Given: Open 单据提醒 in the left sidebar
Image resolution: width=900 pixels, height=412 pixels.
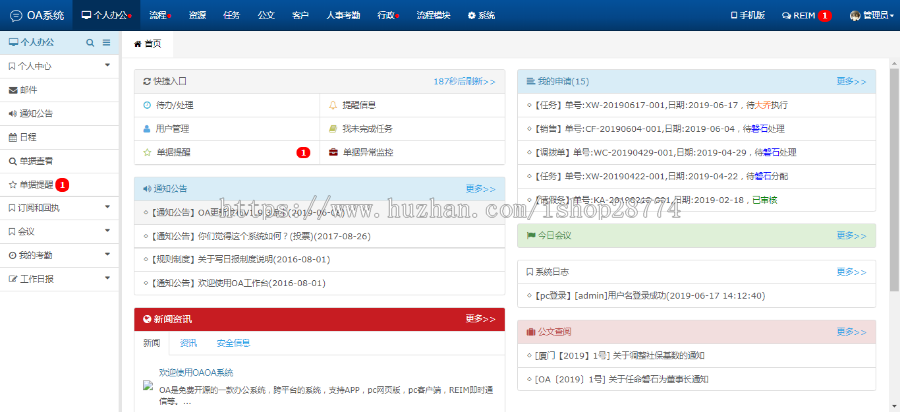Looking at the screenshot, I should click(60, 185).
